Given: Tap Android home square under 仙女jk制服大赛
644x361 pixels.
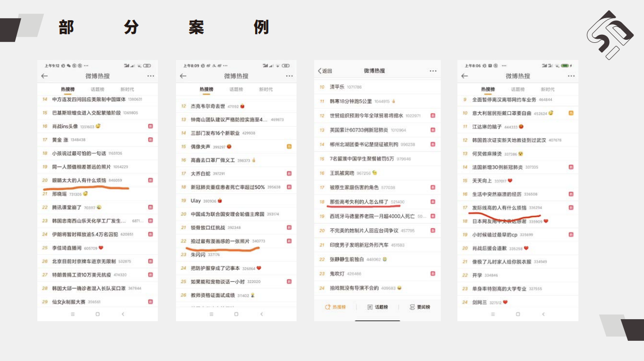Looking at the screenshot, I should (97, 314).
